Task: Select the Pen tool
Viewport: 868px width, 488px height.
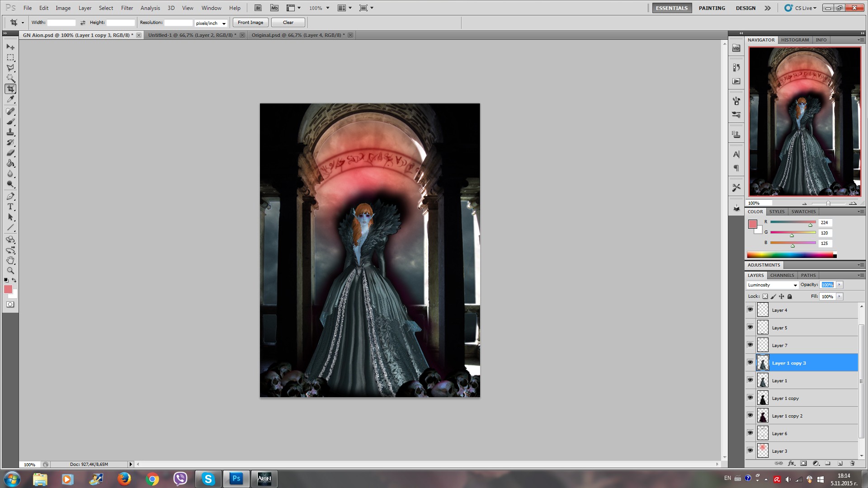Action: pyautogui.click(x=10, y=196)
